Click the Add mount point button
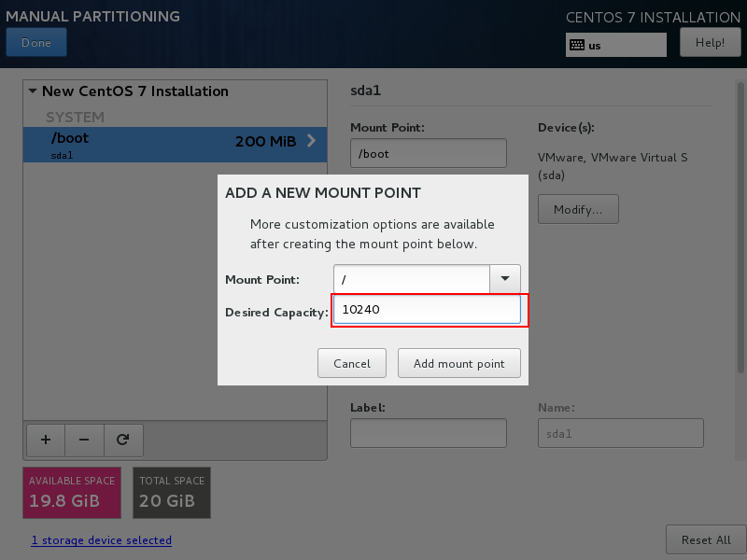Screen dimensions: 747x560 (x=458, y=363)
